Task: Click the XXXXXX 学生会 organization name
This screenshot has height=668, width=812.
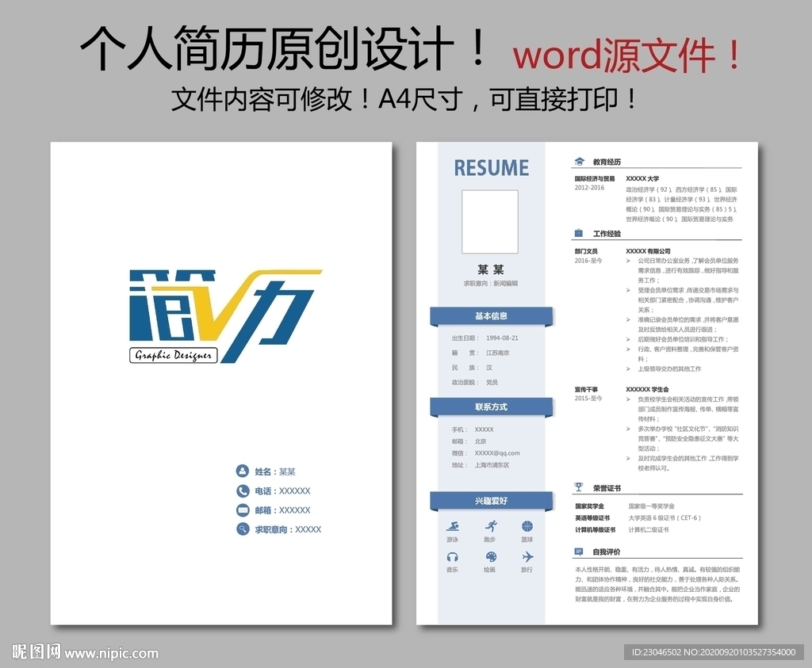Action: point(647,389)
